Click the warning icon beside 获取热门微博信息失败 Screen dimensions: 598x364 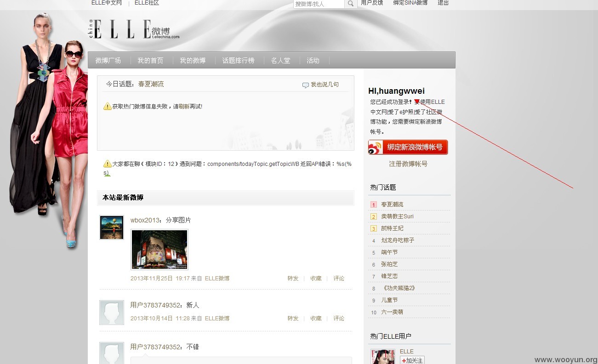point(108,106)
